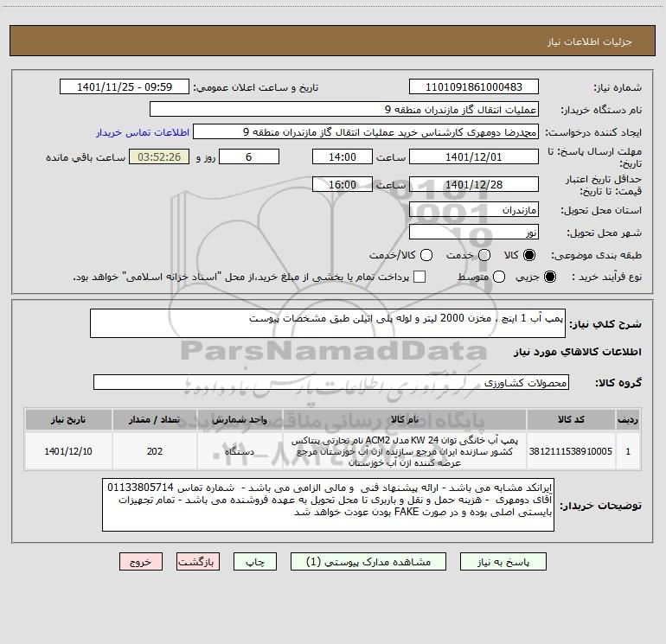This screenshot has width=666, height=644.
Task: Click the خروج exit button
Action: coord(141,562)
